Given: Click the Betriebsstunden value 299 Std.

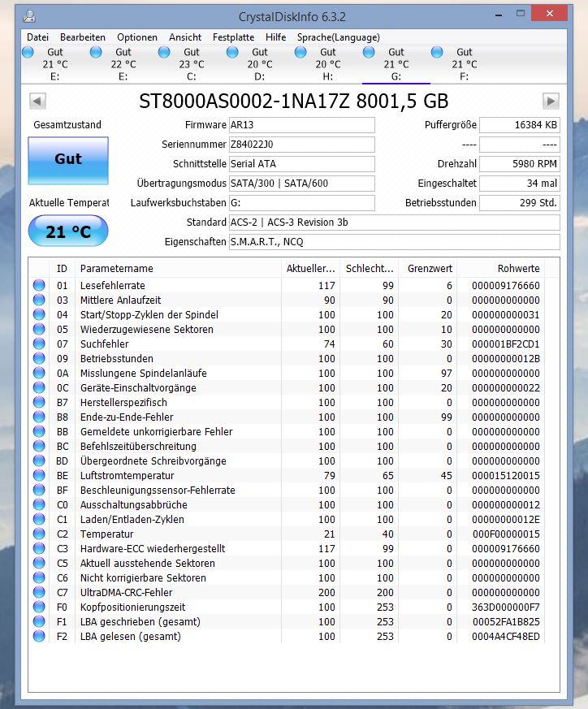Looking at the screenshot, I should coord(519,202).
